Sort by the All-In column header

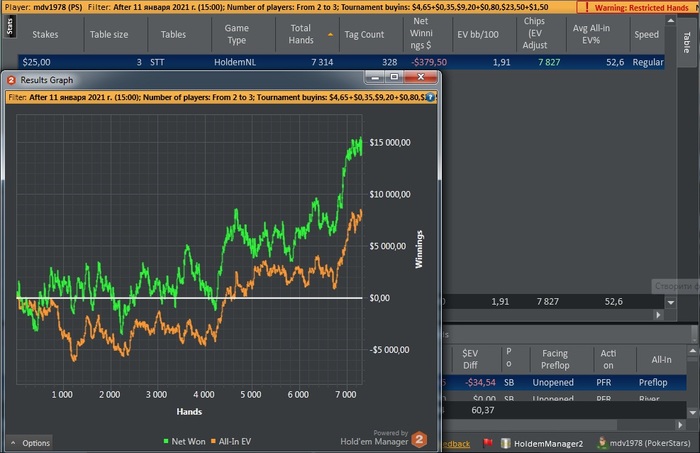(661, 359)
